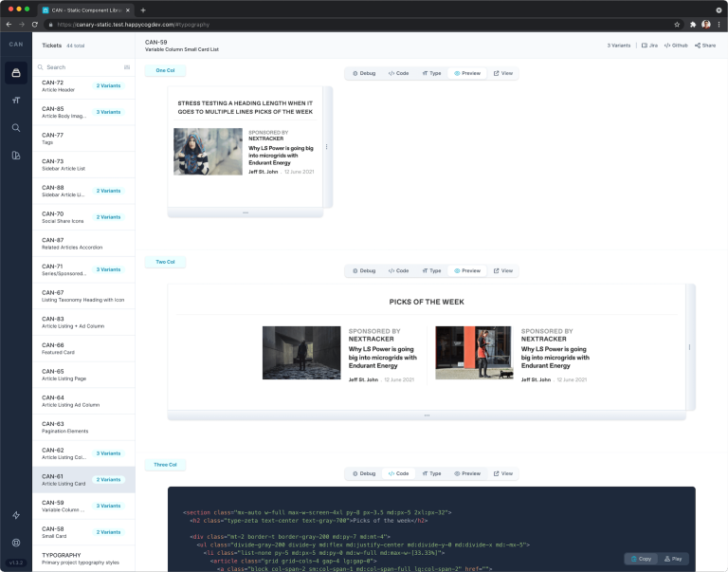Viewport: 728px width, 572px height.
Task: Open the TYPOGRAPHY styles entry
Action: pos(83,559)
